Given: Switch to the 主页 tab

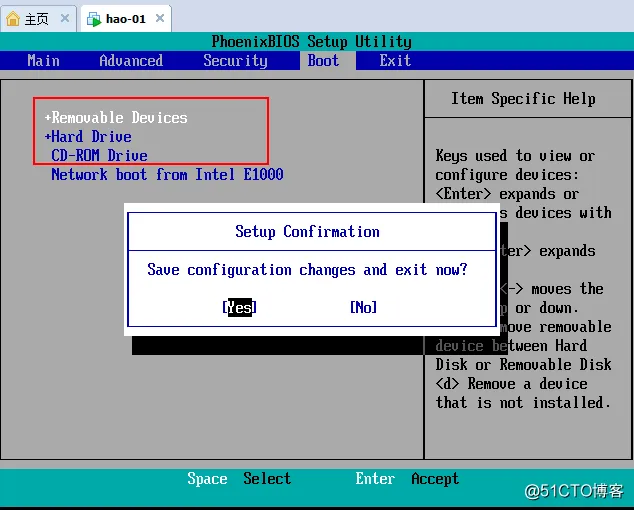Looking at the screenshot, I should (38, 19).
